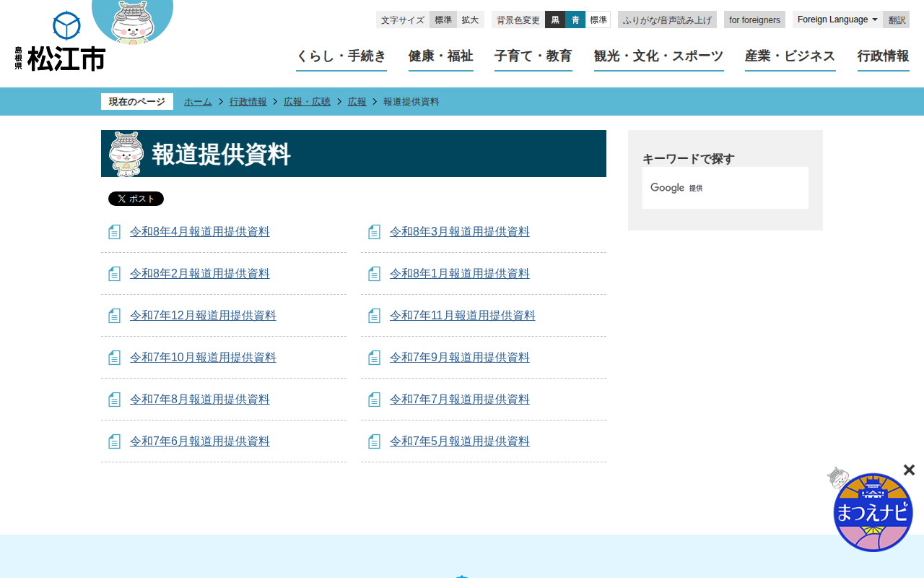Click document icon beside 令和8年2月報道用提供資料

pos(114,274)
